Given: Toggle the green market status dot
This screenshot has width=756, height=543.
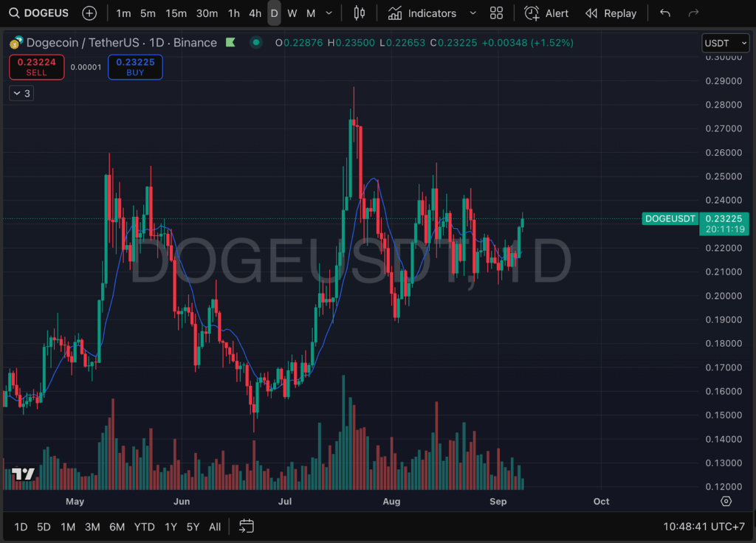Looking at the screenshot, I should (x=255, y=43).
